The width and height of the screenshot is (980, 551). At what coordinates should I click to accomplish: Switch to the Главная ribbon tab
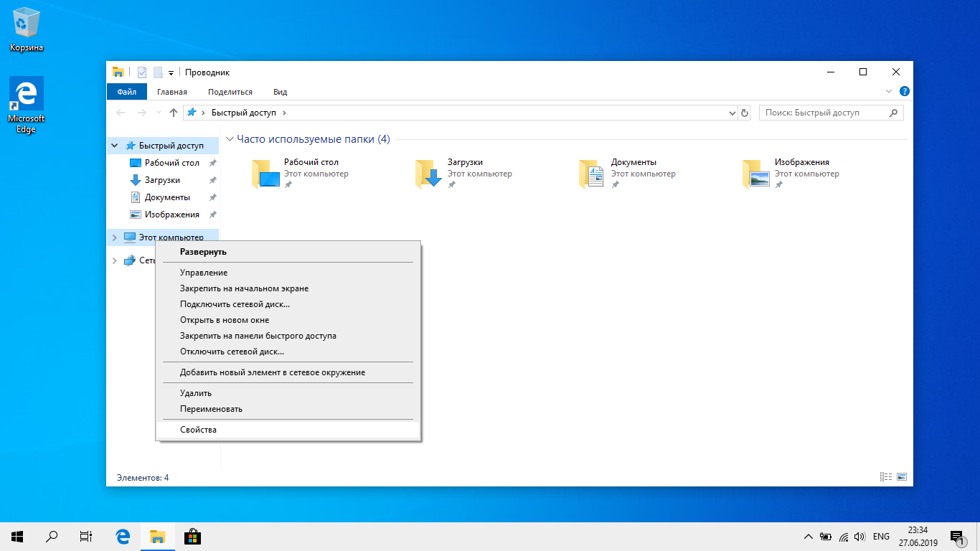(172, 92)
